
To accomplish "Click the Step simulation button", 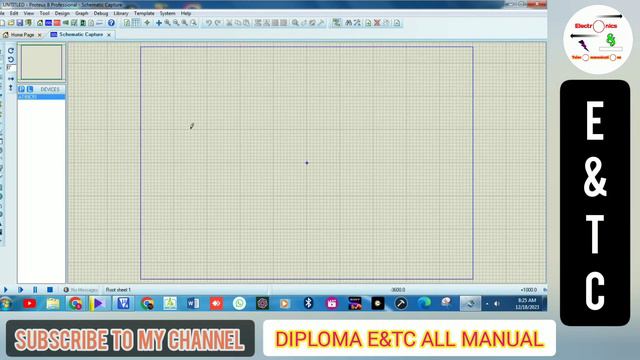I will [20, 290].
